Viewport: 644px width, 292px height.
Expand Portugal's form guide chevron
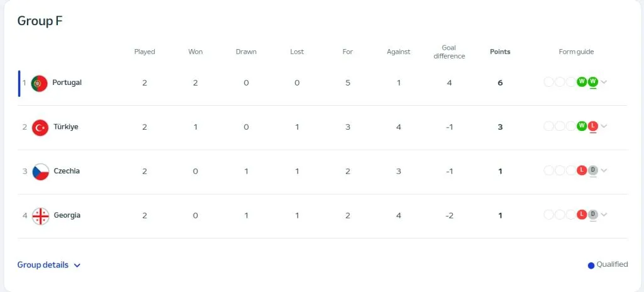pos(604,82)
